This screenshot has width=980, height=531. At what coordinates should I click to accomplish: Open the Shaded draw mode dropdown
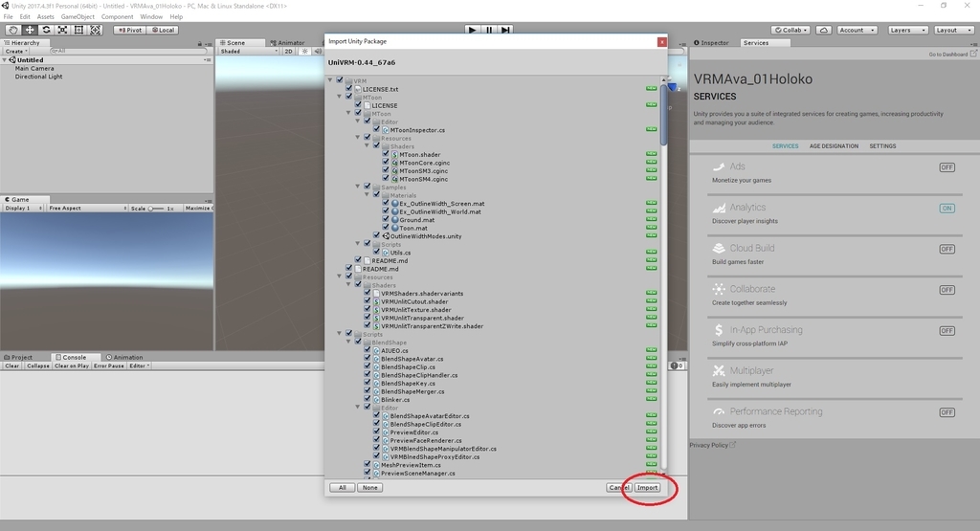pos(249,52)
